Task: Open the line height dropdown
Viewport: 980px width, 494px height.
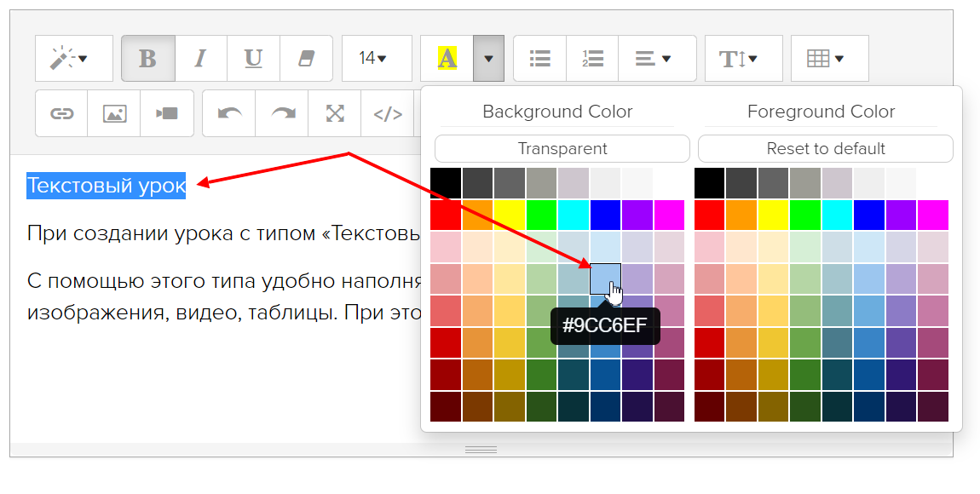Action: point(739,59)
